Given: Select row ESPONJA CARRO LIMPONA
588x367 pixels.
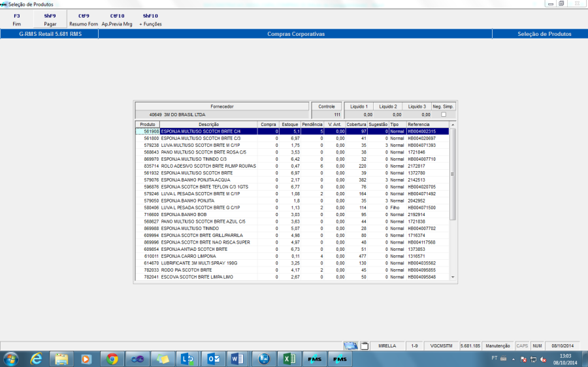Looking at the screenshot, I should tap(292, 256).
